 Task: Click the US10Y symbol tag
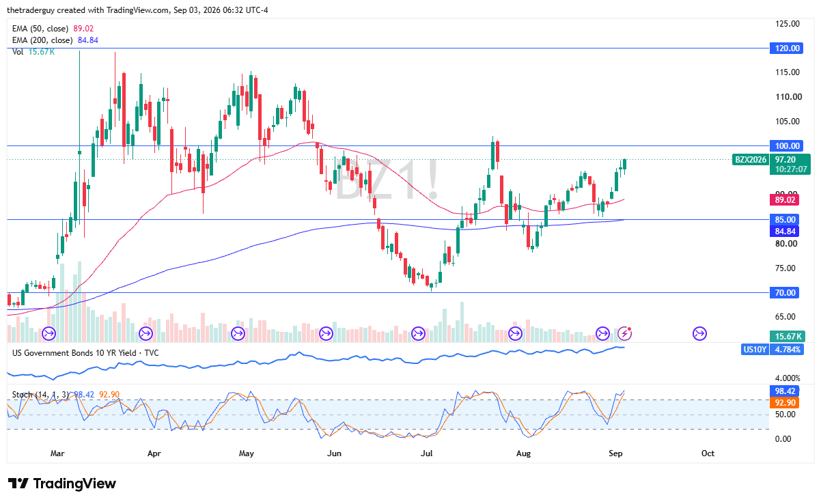coord(755,350)
